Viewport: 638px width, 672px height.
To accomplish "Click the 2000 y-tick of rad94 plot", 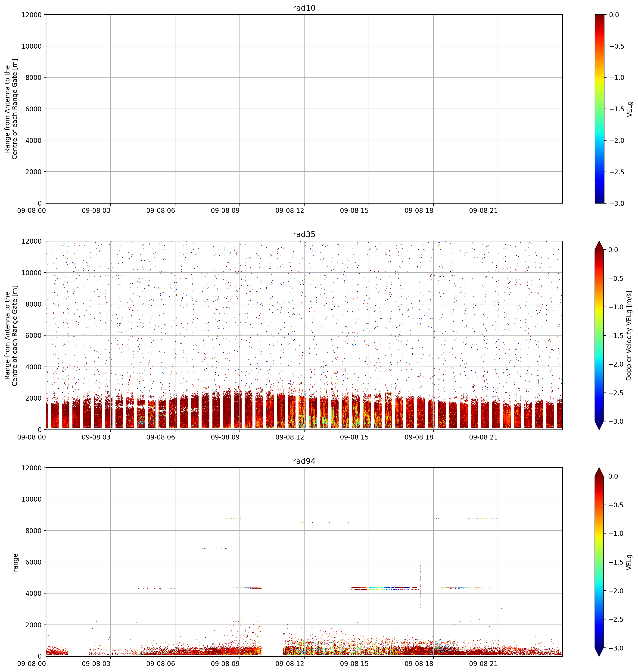I will coord(34,625).
